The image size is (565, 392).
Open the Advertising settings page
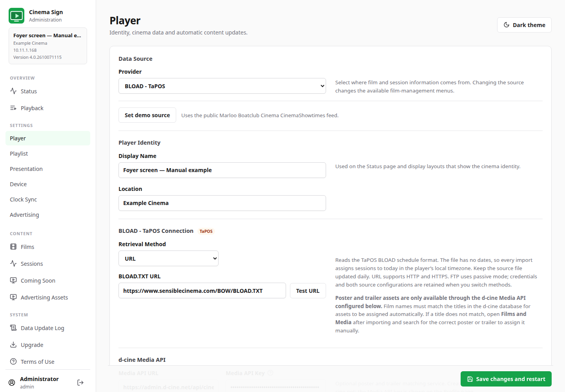click(x=48, y=215)
